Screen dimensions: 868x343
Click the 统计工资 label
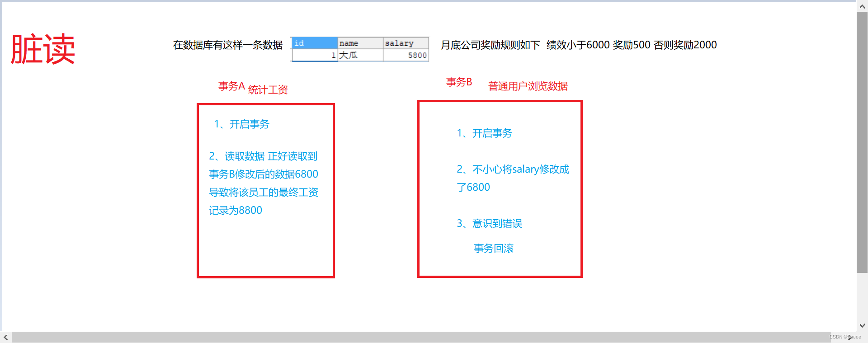point(268,89)
